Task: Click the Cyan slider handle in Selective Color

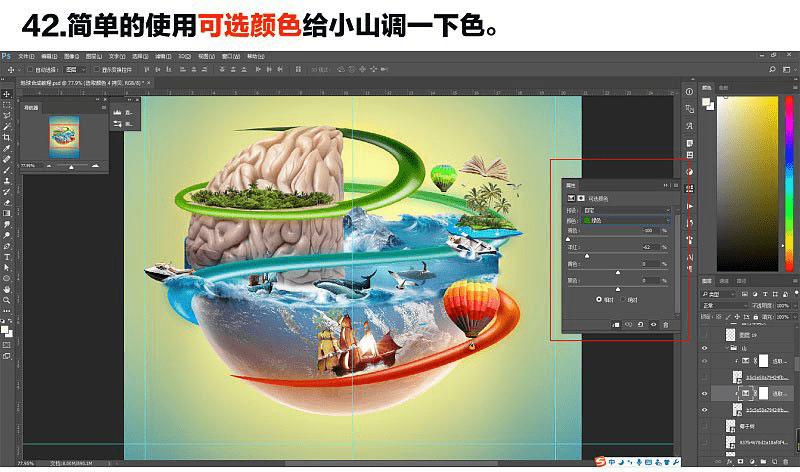Action: tap(568, 239)
